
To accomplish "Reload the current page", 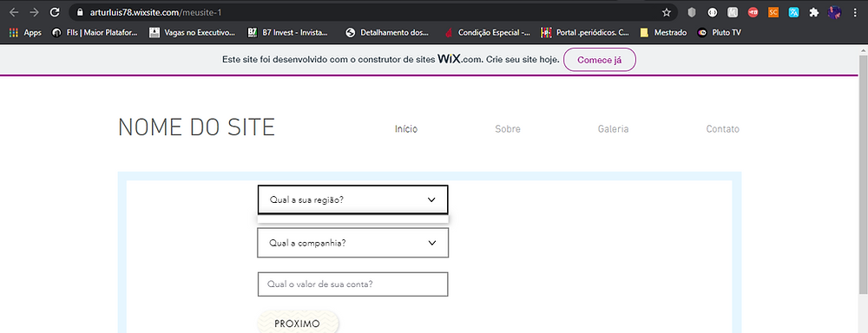I will pos(54,12).
